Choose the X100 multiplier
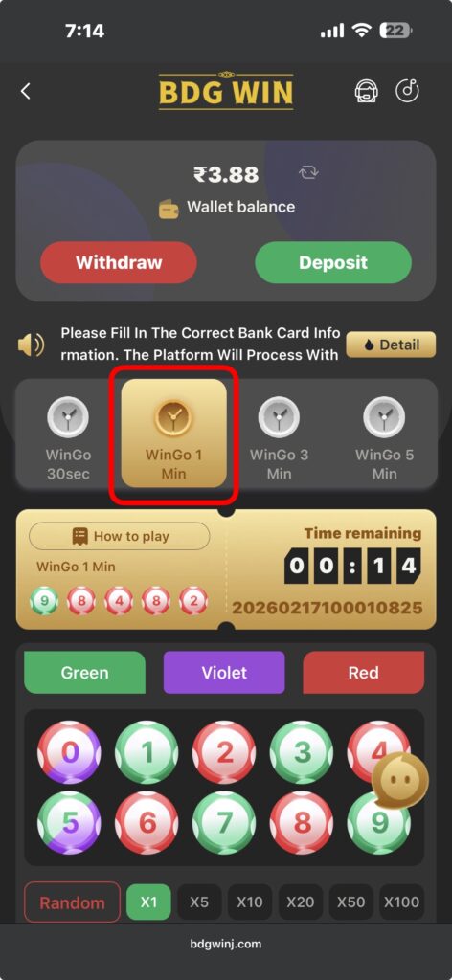 (401, 902)
